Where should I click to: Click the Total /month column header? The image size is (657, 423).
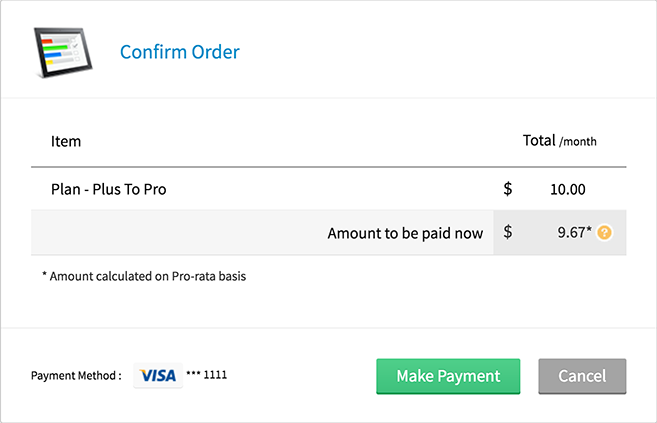pos(559,141)
